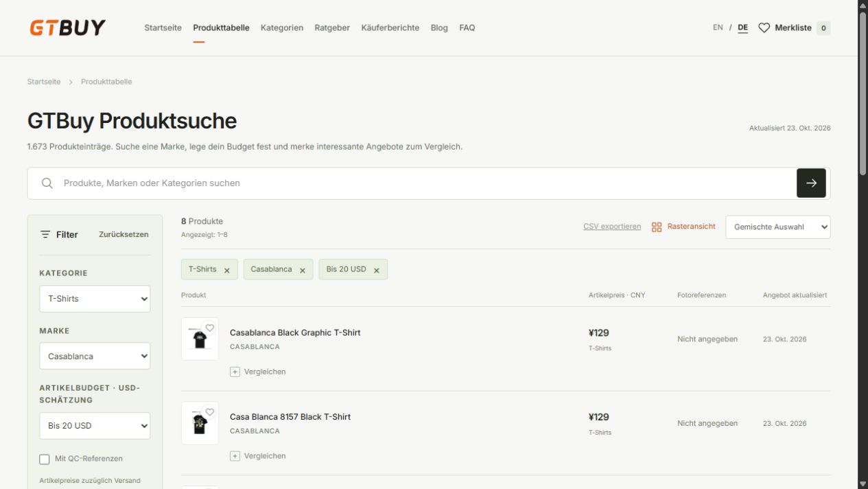The height and width of the screenshot is (489, 868).
Task: Click CASABLANCA brand under Casa Blanca 8157
Action: coord(255,431)
